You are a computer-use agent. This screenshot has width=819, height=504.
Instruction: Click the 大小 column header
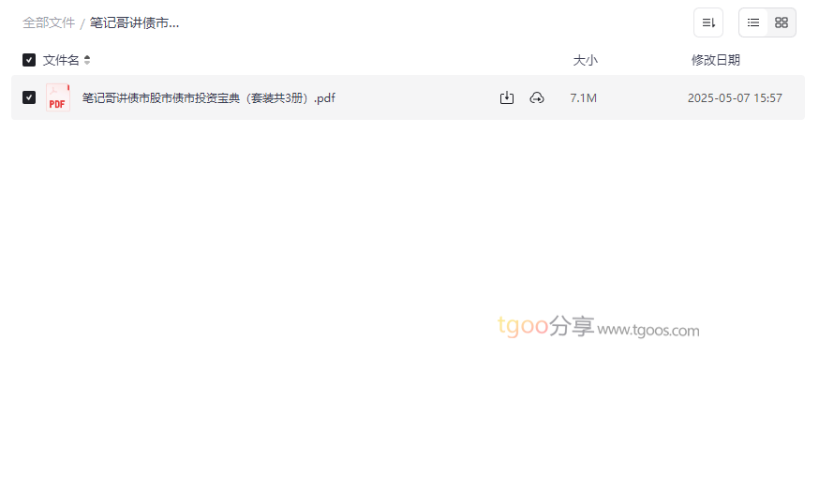tap(585, 60)
